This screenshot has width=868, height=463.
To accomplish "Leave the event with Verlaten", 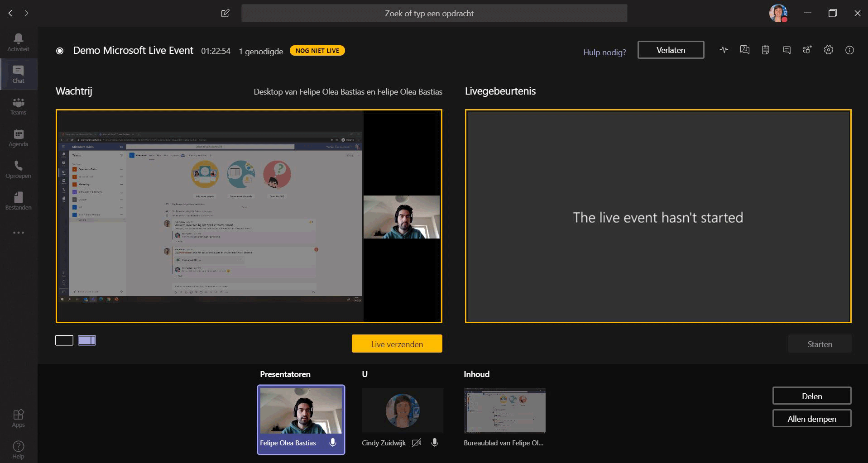I will pos(671,50).
